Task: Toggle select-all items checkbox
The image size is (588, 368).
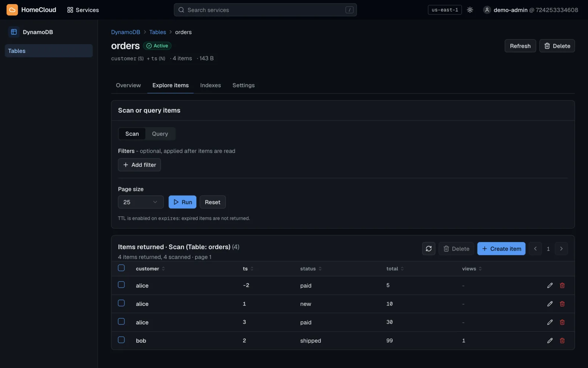Action: coord(121,268)
